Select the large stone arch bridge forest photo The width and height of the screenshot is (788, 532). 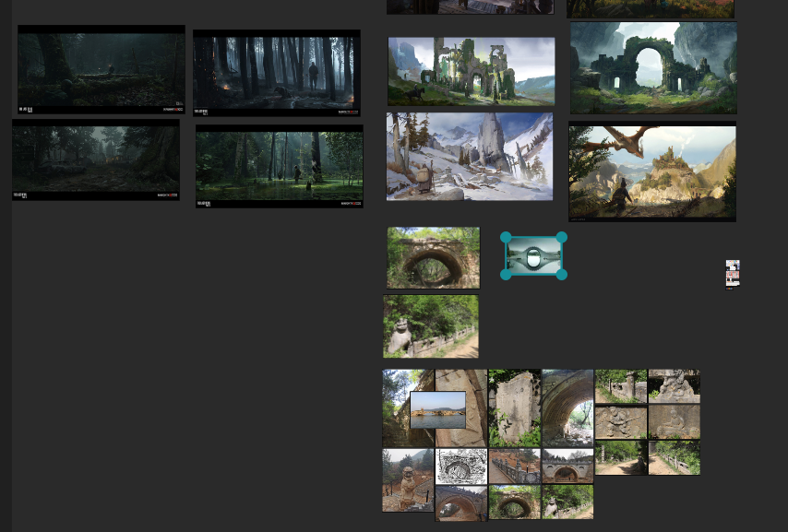click(433, 258)
